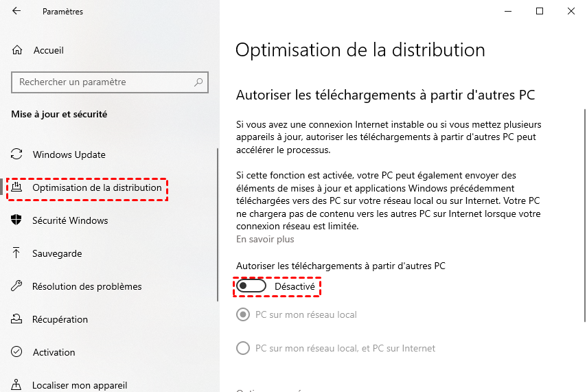
Task: Click the Optimisation de la distribution icon
Action: tap(17, 187)
